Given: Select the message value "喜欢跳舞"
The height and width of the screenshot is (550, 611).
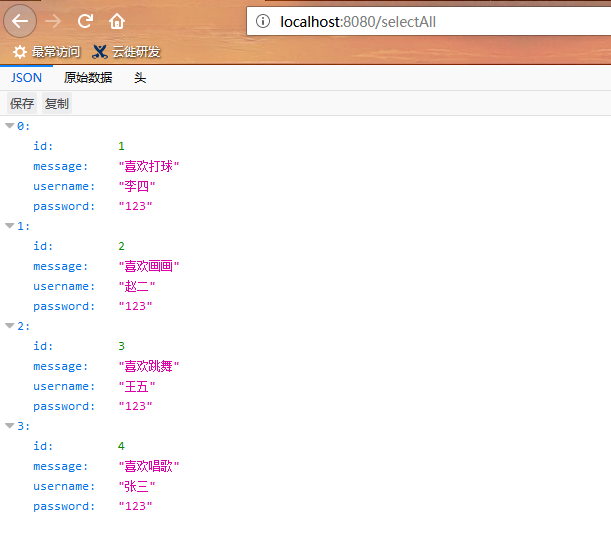Looking at the screenshot, I should pos(149,366).
